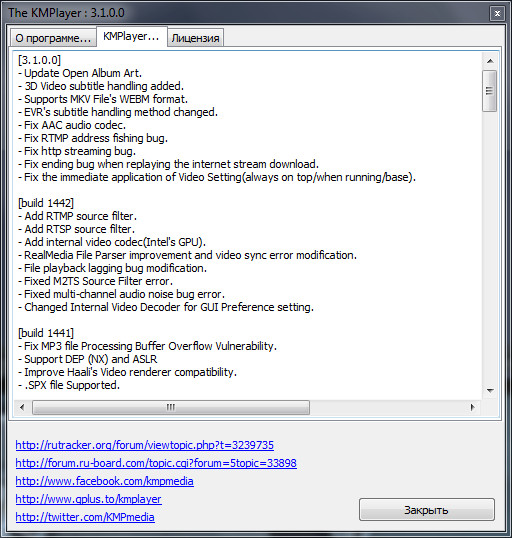The image size is (512, 538).
Task: Click 'Supports MKV File's WEBM format.' line
Action: 103,99
